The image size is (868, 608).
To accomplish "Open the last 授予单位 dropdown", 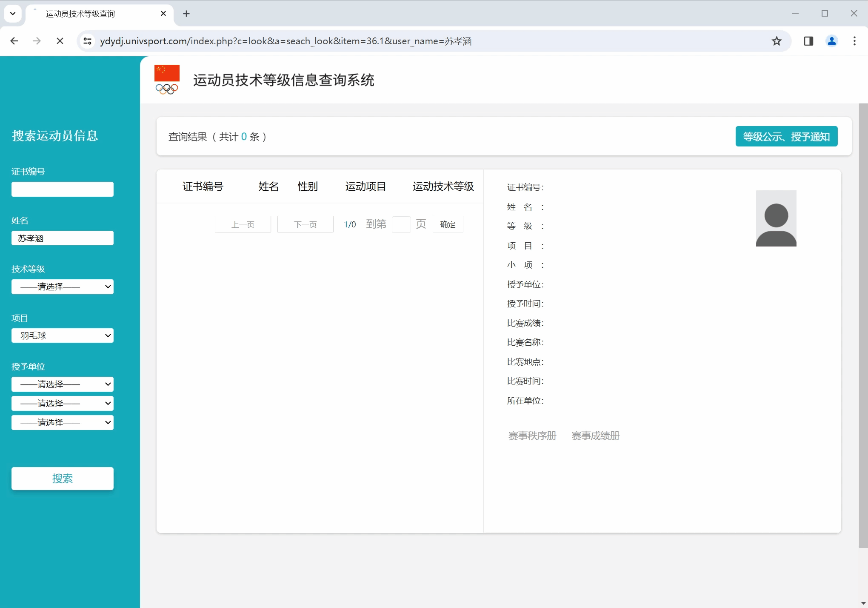I will point(63,422).
